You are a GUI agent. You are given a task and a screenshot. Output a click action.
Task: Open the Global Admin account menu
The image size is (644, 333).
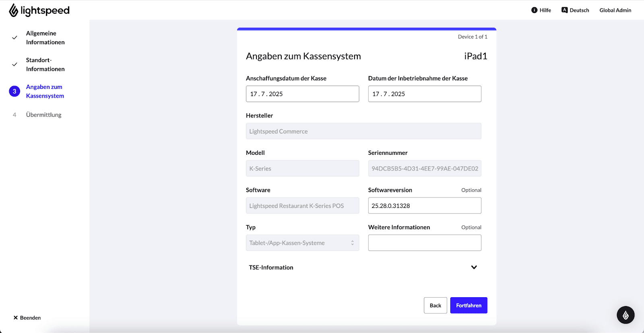click(615, 10)
